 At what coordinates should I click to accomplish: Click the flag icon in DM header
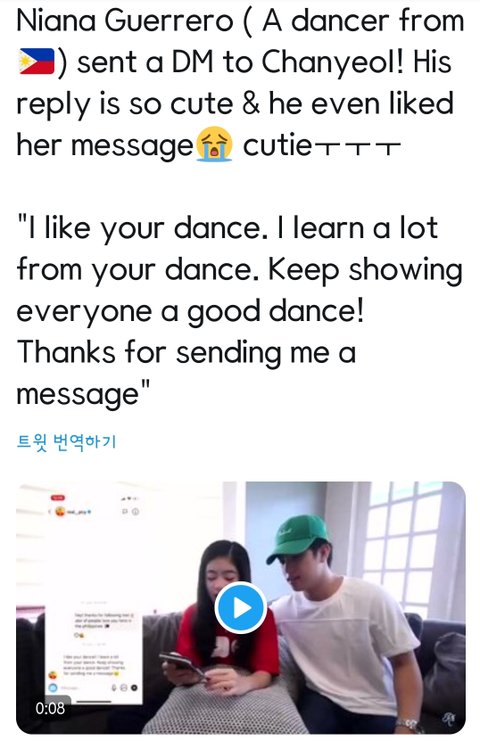pos(125,511)
